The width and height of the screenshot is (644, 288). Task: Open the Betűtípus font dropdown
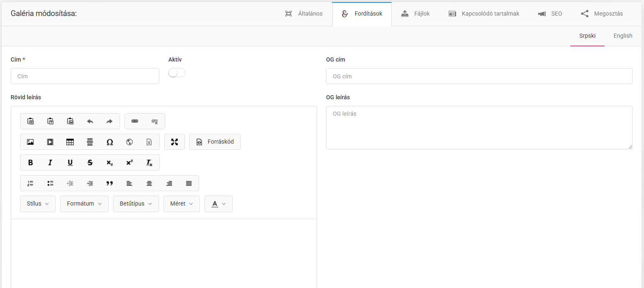click(136, 204)
